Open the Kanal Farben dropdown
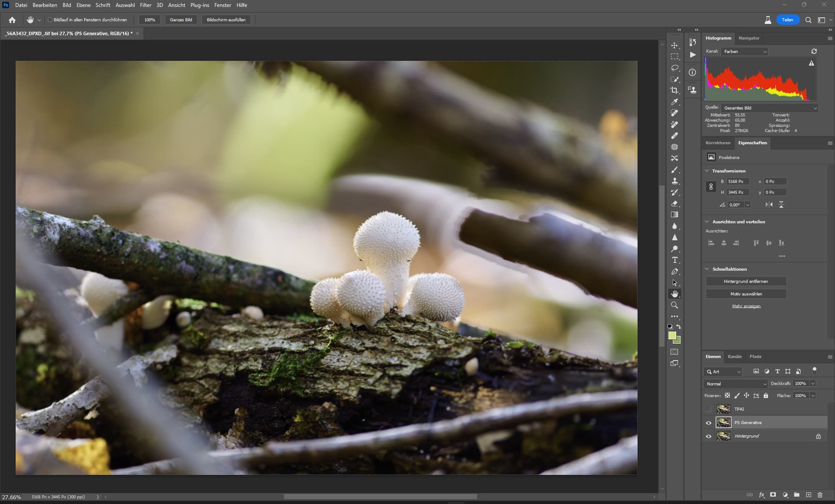The width and height of the screenshot is (835, 504). click(x=745, y=51)
